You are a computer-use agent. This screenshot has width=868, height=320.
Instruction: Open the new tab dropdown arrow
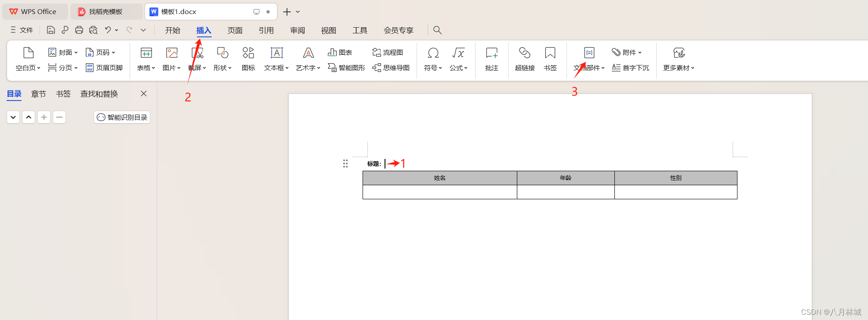click(298, 12)
